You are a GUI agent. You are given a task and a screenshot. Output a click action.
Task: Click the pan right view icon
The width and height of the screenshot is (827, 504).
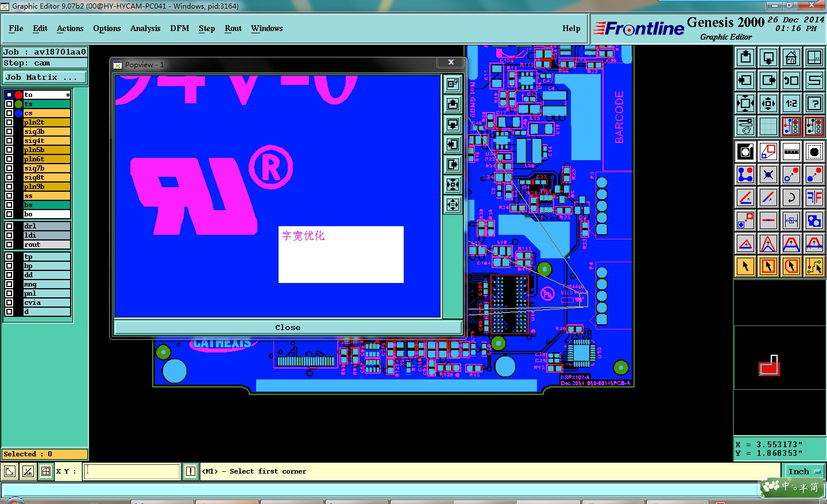point(768,80)
